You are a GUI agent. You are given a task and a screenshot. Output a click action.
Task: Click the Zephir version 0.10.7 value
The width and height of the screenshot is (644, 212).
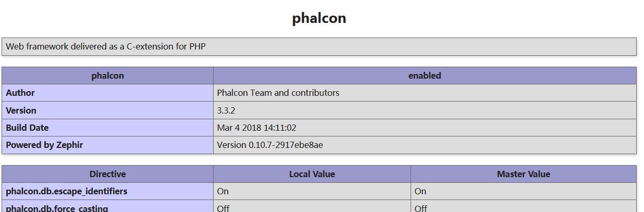tap(269, 145)
